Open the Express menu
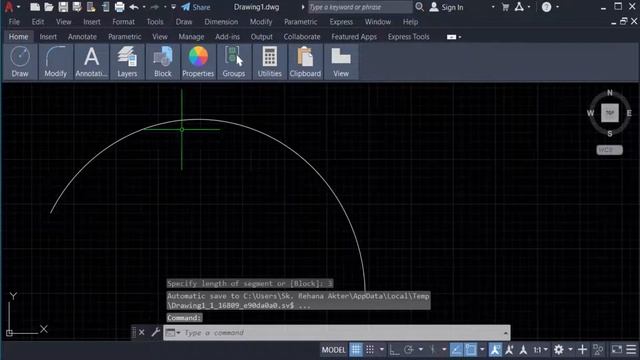Screen dimensions: 640x360 341,22
